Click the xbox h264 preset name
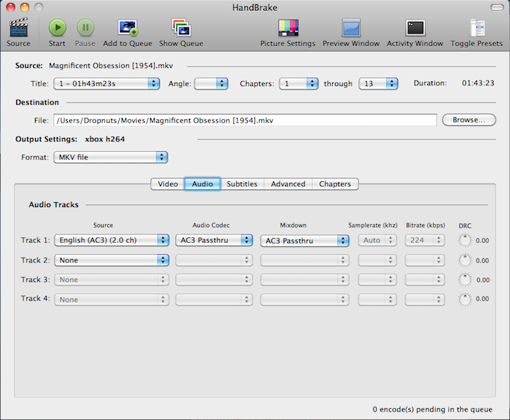The height and width of the screenshot is (420, 510). click(105, 139)
